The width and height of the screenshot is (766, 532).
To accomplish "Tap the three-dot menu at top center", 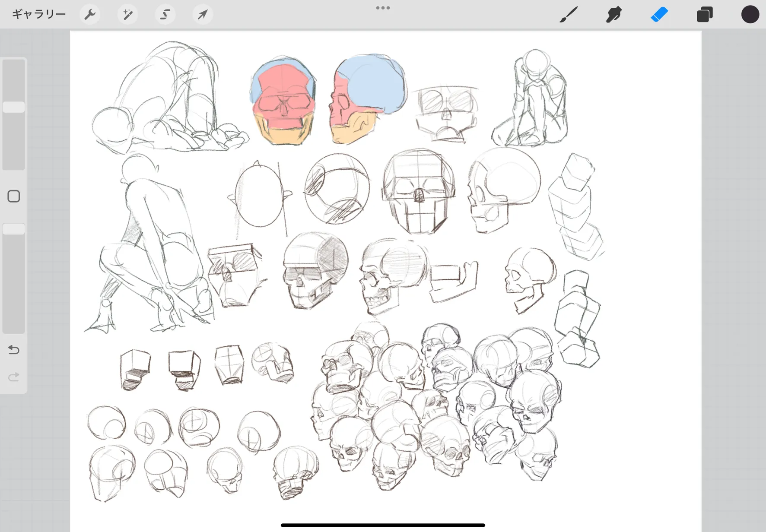I will [383, 8].
